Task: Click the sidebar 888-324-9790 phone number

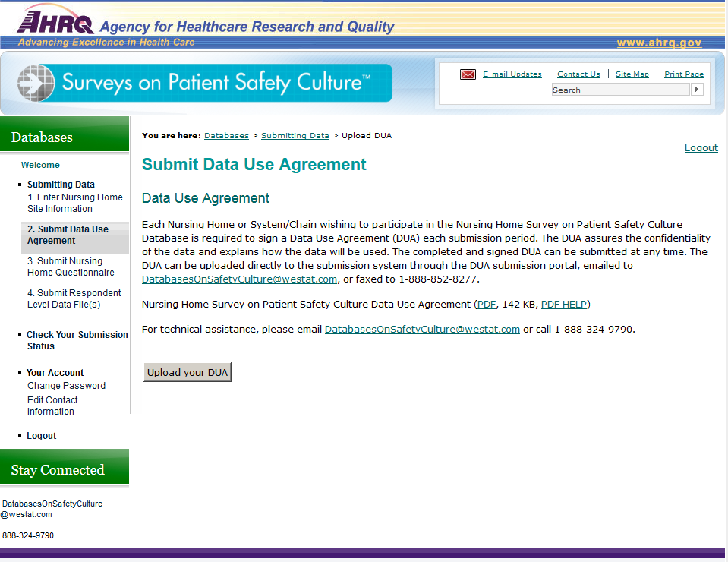Action: tap(28, 535)
